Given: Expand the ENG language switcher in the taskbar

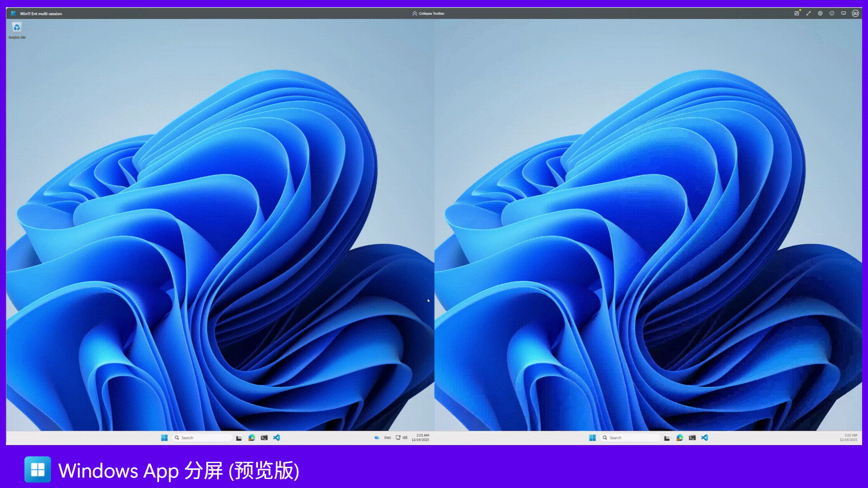Looking at the screenshot, I should (x=387, y=437).
